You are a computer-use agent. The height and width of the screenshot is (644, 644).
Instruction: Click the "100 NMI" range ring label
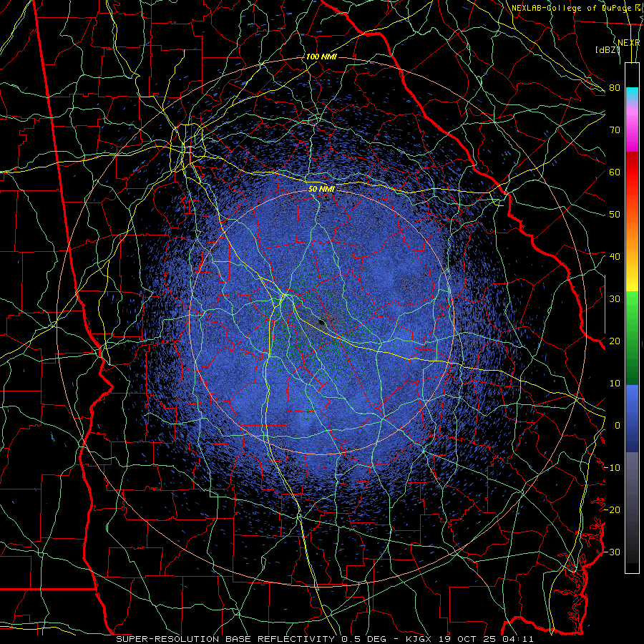(x=321, y=57)
